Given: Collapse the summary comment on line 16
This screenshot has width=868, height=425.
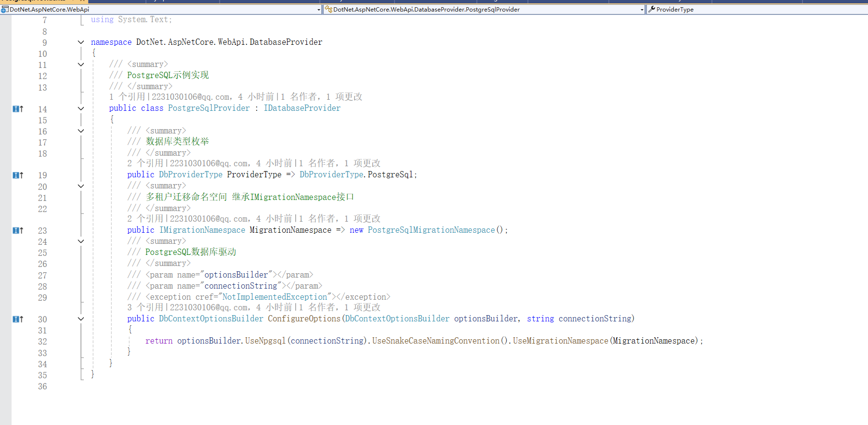Looking at the screenshot, I should (81, 131).
